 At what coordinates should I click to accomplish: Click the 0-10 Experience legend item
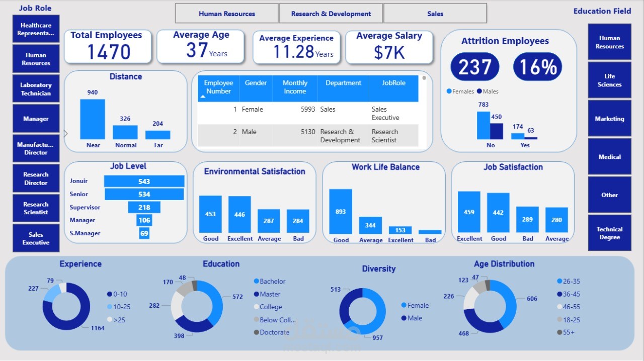click(x=117, y=294)
